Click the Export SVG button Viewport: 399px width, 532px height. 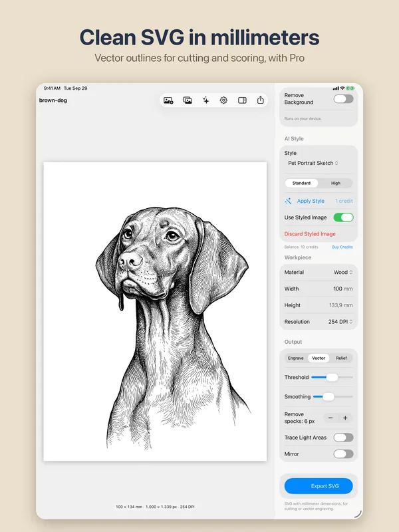click(x=319, y=486)
